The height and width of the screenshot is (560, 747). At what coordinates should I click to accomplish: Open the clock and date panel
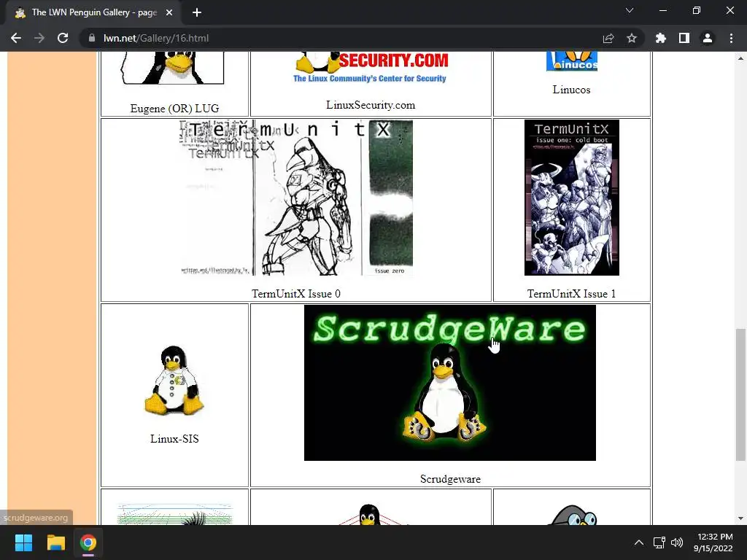[x=713, y=542]
